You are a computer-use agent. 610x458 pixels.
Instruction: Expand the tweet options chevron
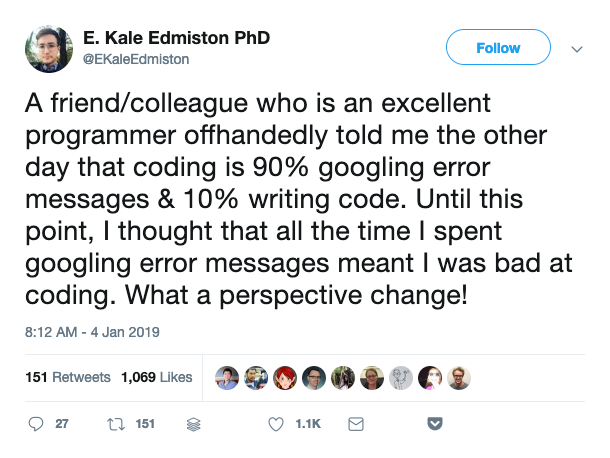click(x=576, y=49)
